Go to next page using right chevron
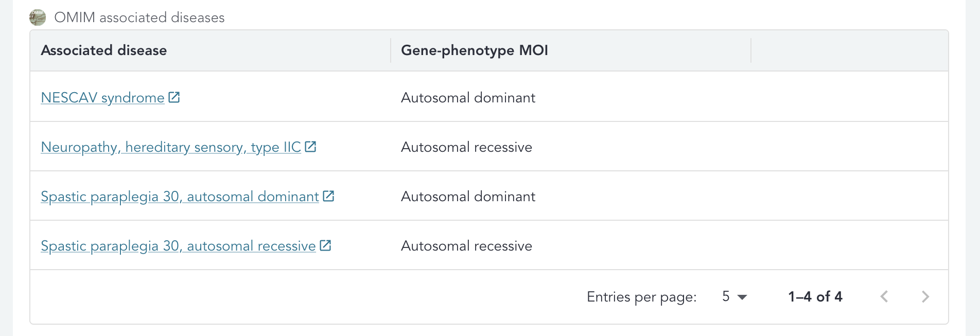 click(x=925, y=296)
